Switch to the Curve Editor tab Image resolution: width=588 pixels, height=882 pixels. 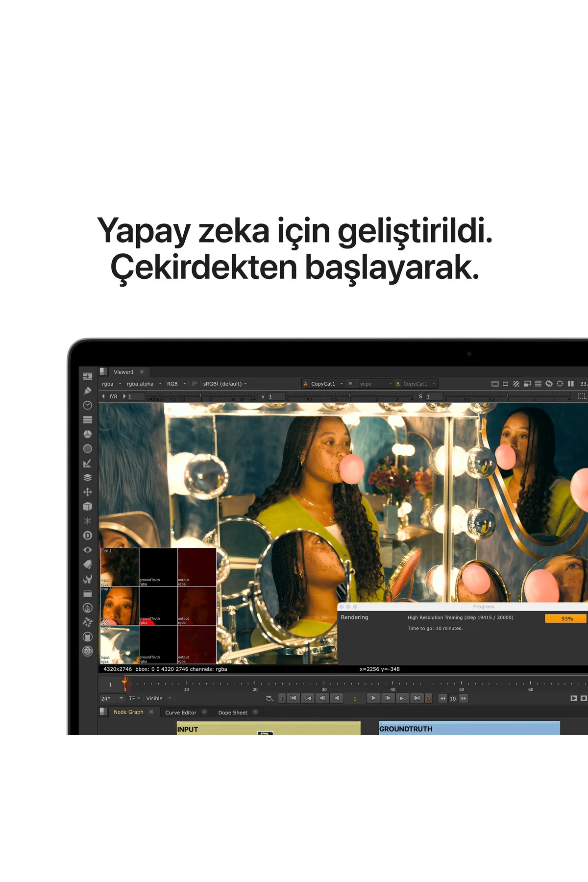pyautogui.click(x=180, y=712)
